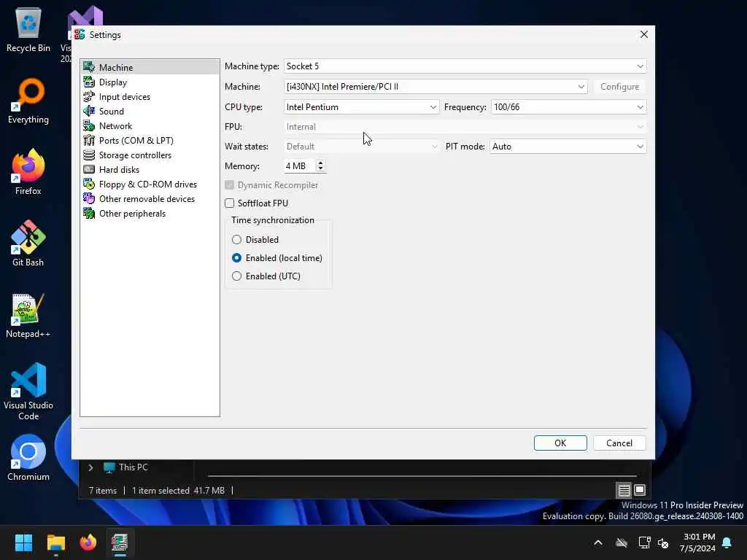Open the Machine model dropdown
Screen dimensions: 747x560
coord(435,87)
